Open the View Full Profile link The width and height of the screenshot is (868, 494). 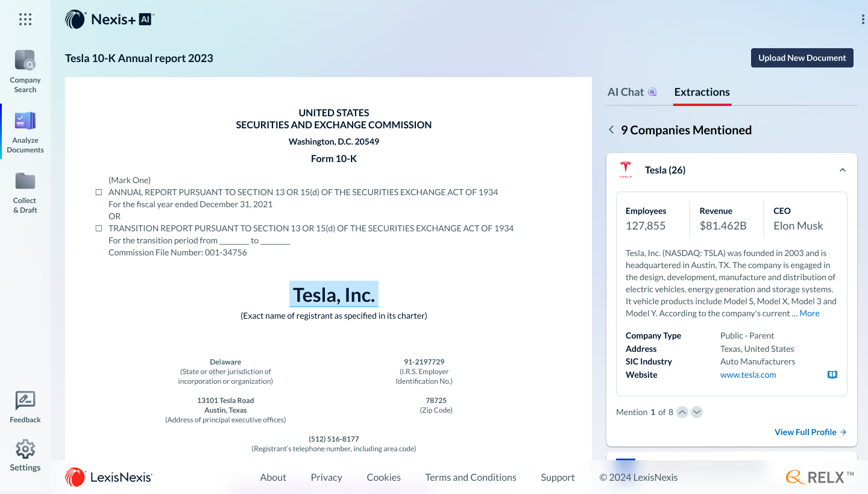coord(810,432)
